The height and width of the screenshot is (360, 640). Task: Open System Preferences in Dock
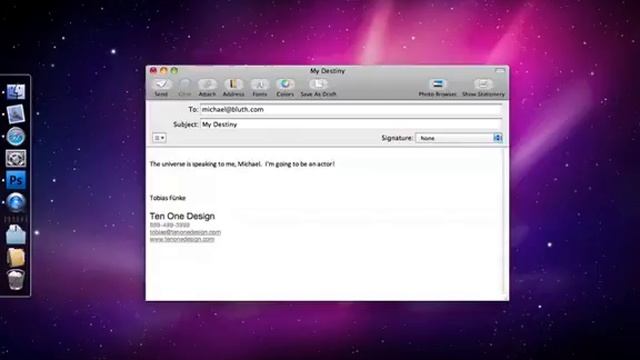click(16, 158)
